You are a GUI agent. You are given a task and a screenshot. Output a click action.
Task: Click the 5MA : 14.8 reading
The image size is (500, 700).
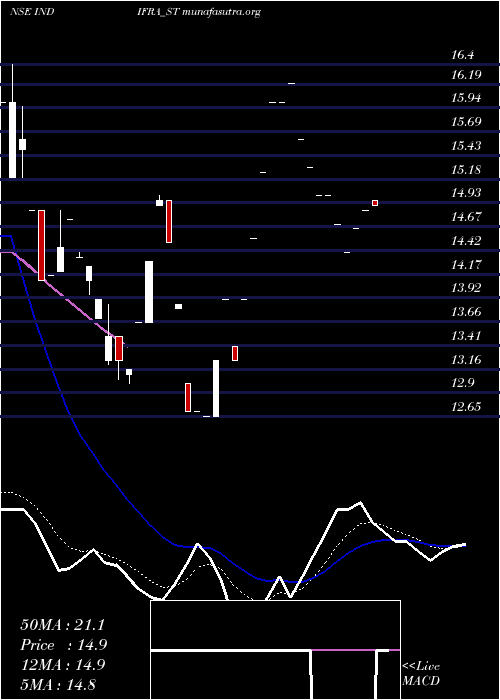point(58,684)
